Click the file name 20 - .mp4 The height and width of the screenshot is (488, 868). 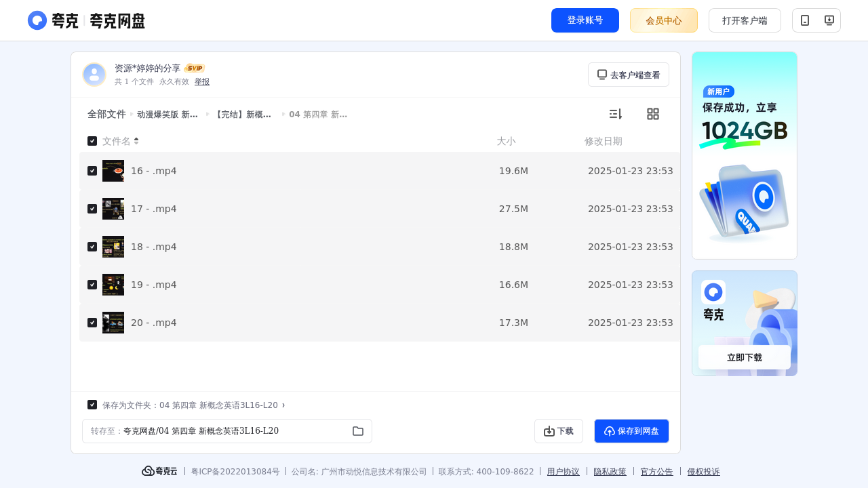pyautogui.click(x=154, y=323)
